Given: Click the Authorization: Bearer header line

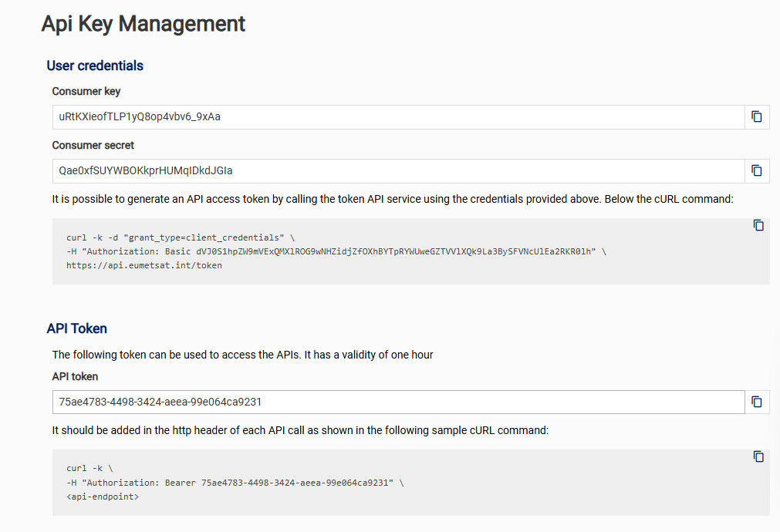Looking at the screenshot, I should [235, 483].
